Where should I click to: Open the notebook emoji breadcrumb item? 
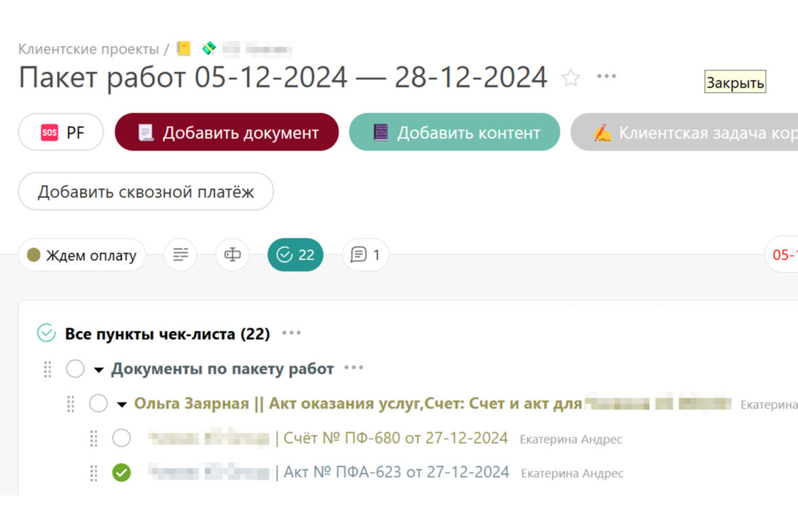click(183, 48)
